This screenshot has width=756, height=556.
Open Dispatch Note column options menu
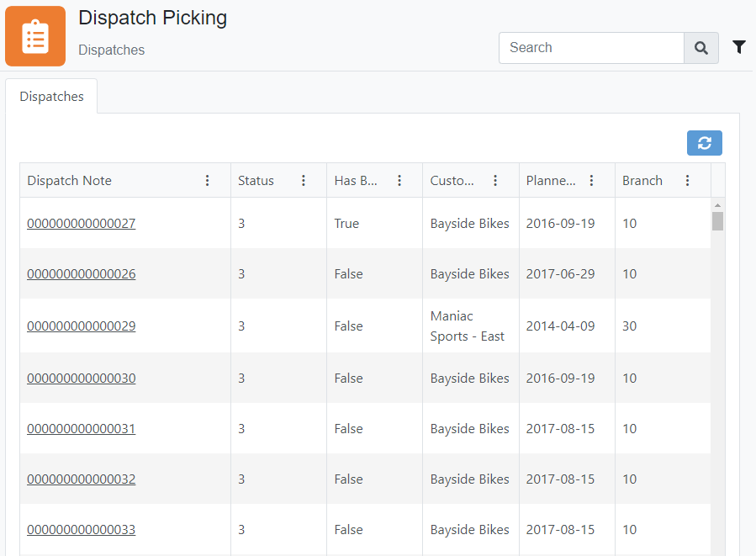tap(208, 181)
